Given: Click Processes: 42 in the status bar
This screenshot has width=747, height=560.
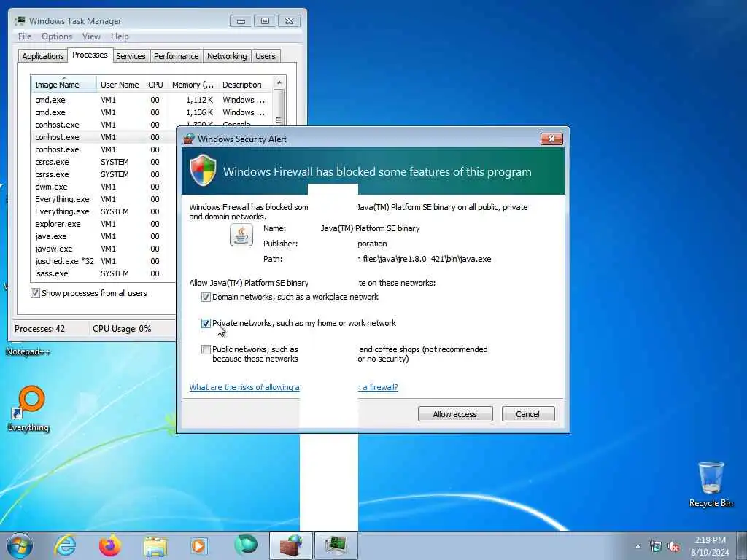Looking at the screenshot, I should 39,329.
